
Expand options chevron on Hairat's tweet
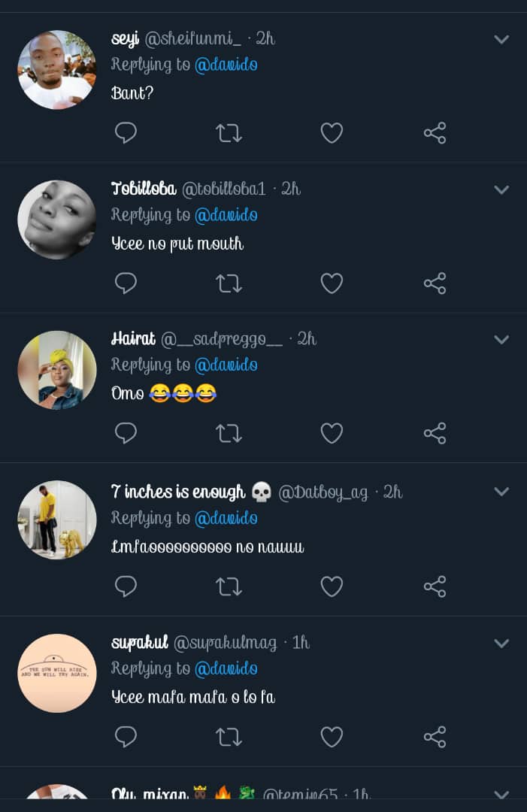501,340
